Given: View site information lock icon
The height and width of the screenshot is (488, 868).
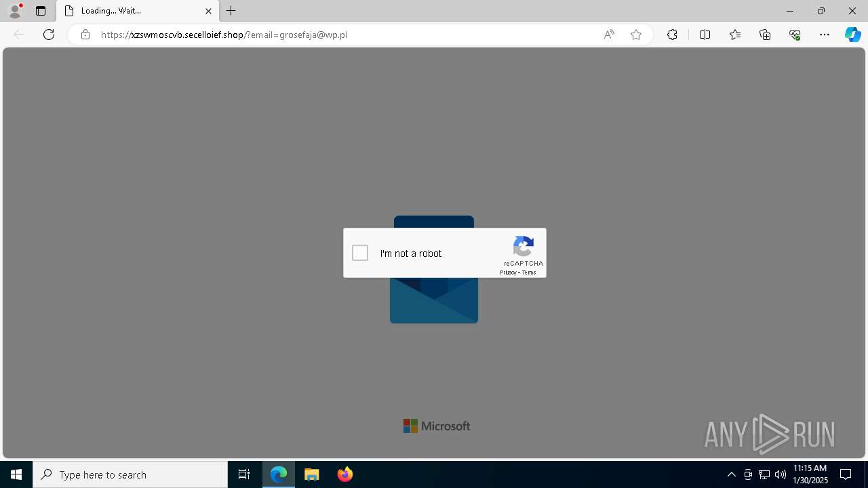Looking at the screenshot, I should 85,35.
